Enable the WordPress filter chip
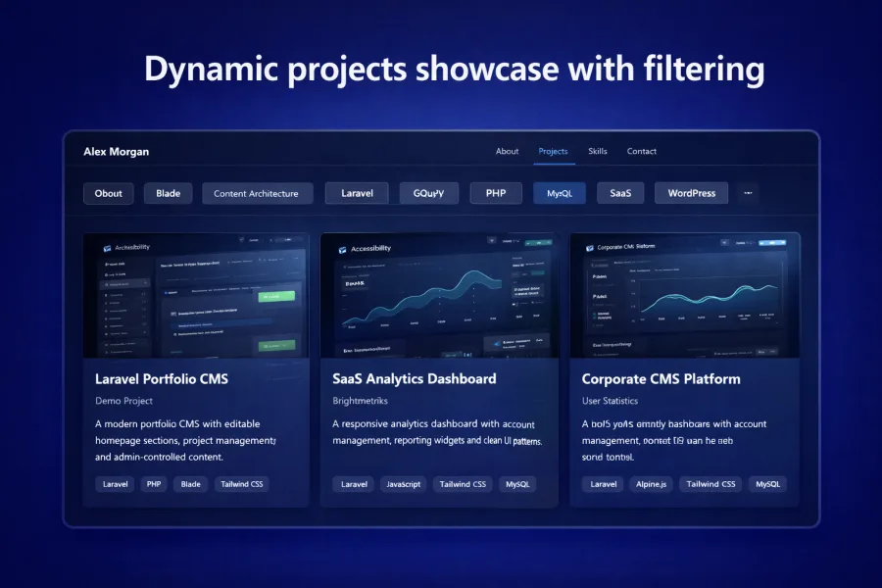The image size is (882, 588). pos(691,193)
